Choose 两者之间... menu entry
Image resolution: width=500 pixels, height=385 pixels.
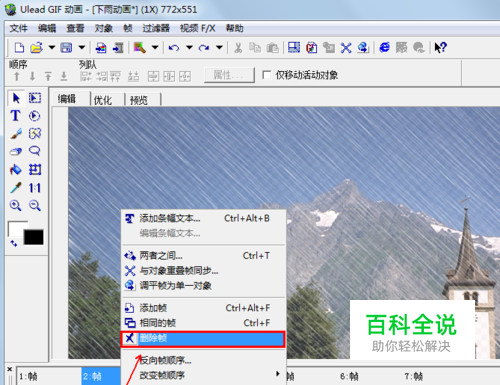(203, 256)
